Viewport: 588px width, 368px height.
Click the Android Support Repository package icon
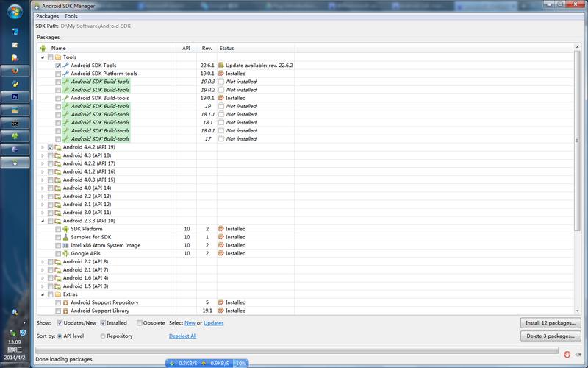tap(65, 302)
